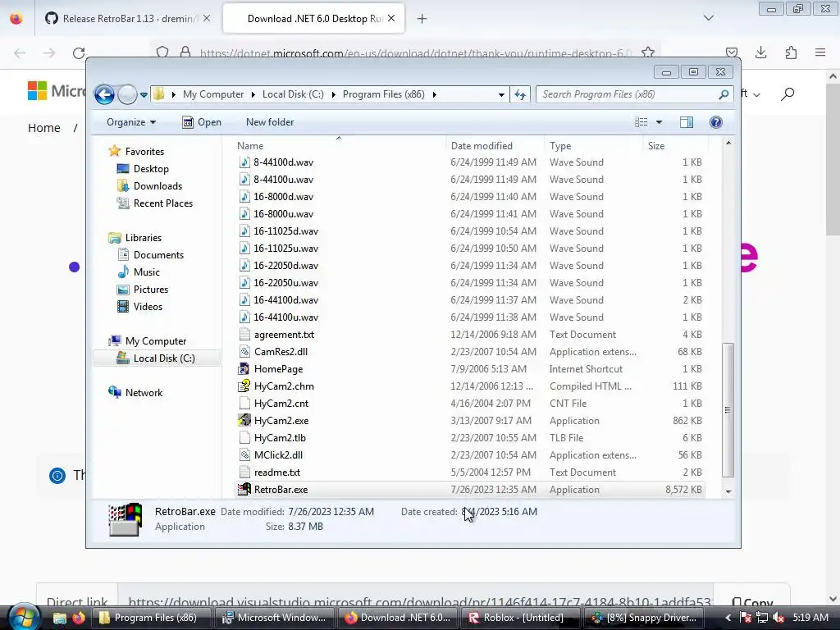Click My Computer in the address breadcrumb
This screenshot has height=630, width=840.
[213, 94]
